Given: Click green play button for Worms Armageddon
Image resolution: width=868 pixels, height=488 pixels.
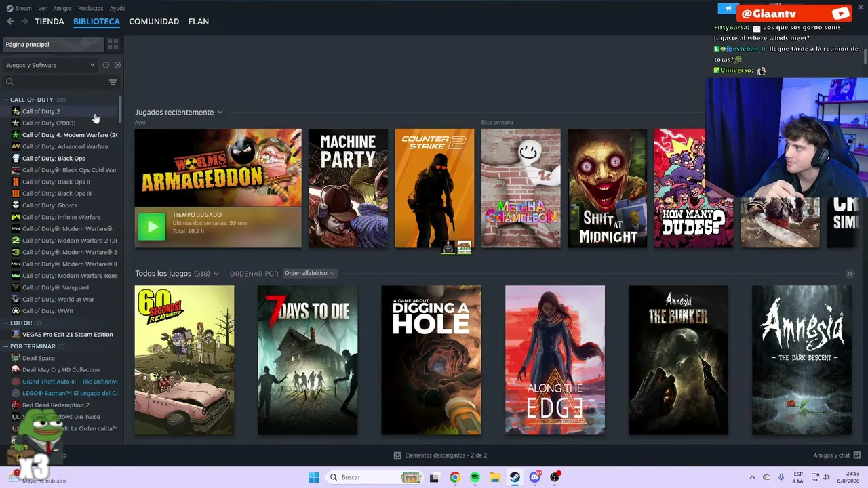Looking at the screenshot, I should (152, 227).
